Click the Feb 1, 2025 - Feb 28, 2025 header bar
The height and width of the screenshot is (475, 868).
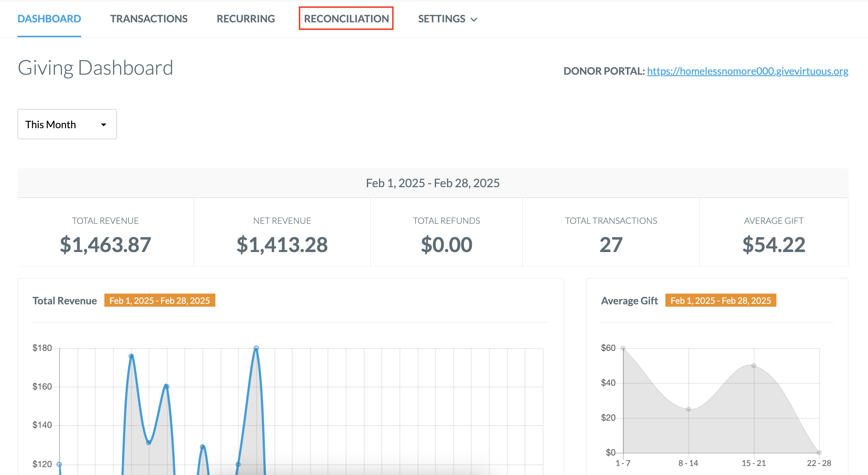coord(433,183)
